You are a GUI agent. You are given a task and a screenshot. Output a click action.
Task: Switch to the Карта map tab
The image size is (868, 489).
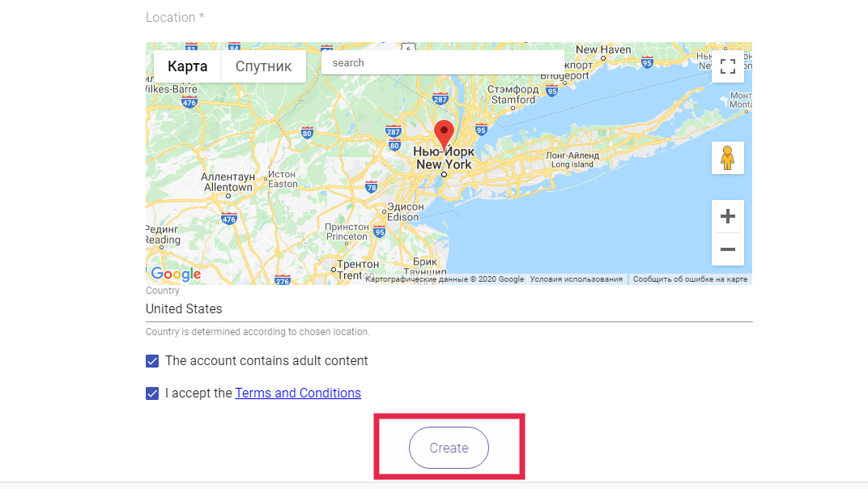(x=188, y=66)
